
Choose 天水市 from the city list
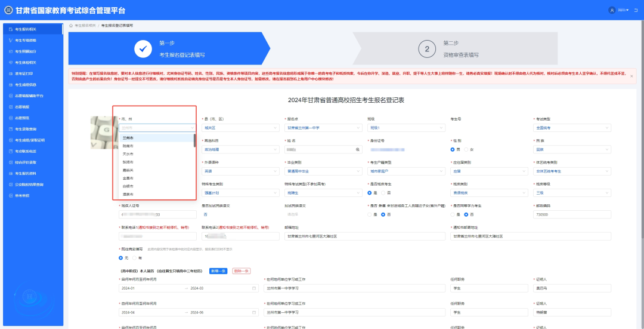(x=128, y=154)
